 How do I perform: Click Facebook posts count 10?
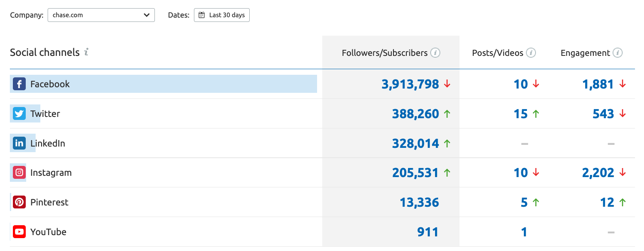click(x=520, y=84)
